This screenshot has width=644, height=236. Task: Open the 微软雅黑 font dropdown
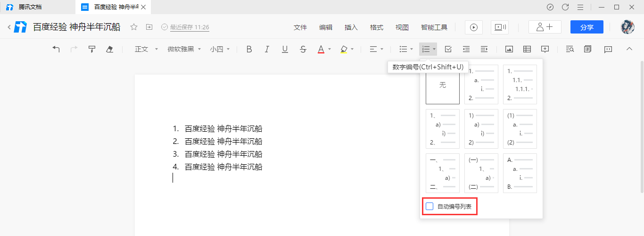(x=184, y=49)
